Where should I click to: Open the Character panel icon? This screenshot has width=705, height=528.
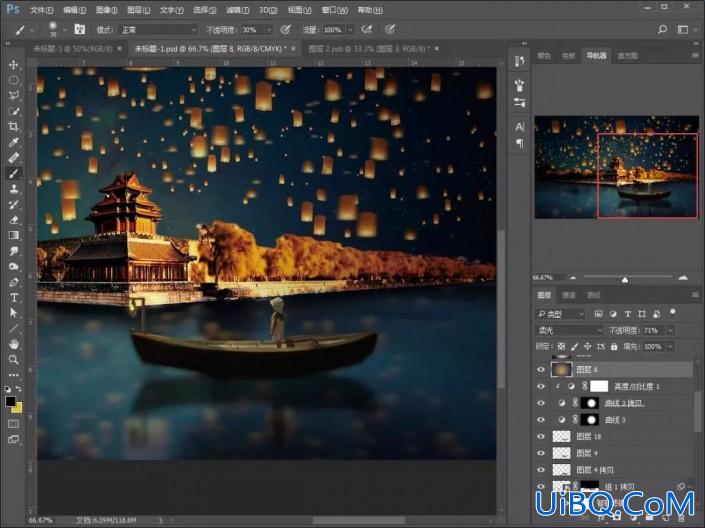coord(519,127)
